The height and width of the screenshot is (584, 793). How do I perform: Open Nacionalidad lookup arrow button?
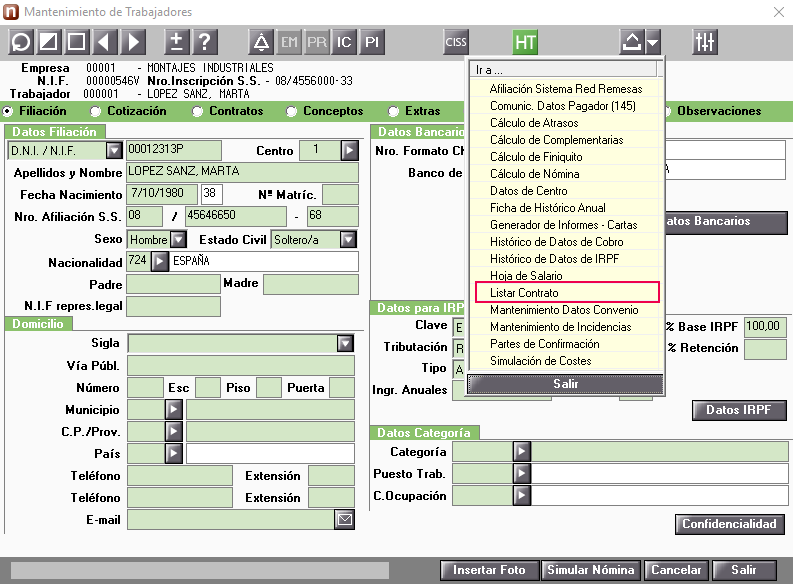tap(159, 261)
